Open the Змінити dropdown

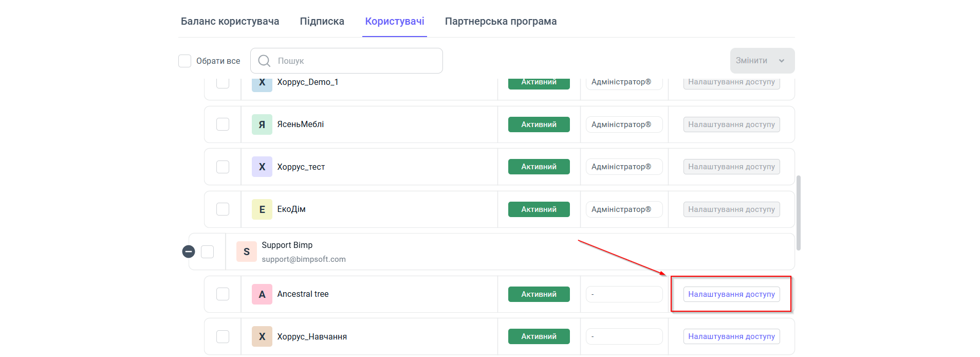coord(762,61)
